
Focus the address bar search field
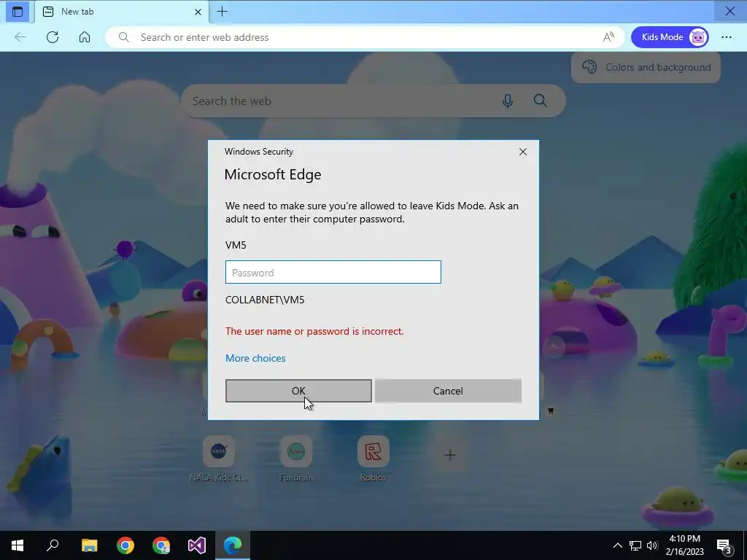click(x=365, y=37)
